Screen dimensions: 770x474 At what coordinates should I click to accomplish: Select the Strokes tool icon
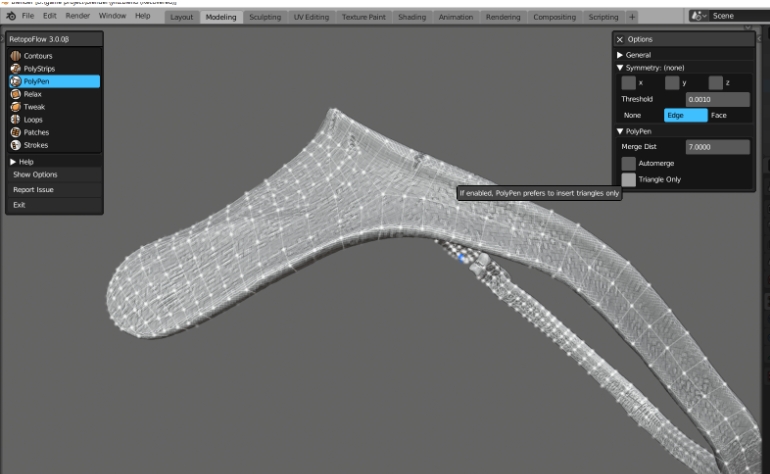click(16, 145)
